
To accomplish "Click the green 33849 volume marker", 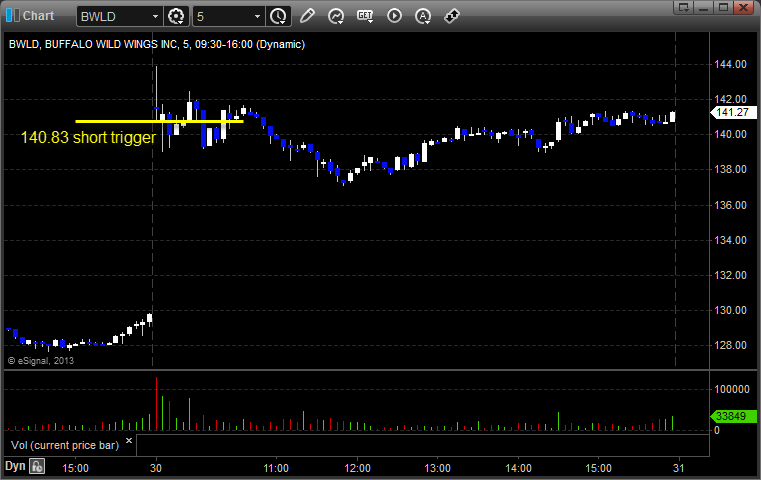I will pyautogui.click(x=733, y=416).
